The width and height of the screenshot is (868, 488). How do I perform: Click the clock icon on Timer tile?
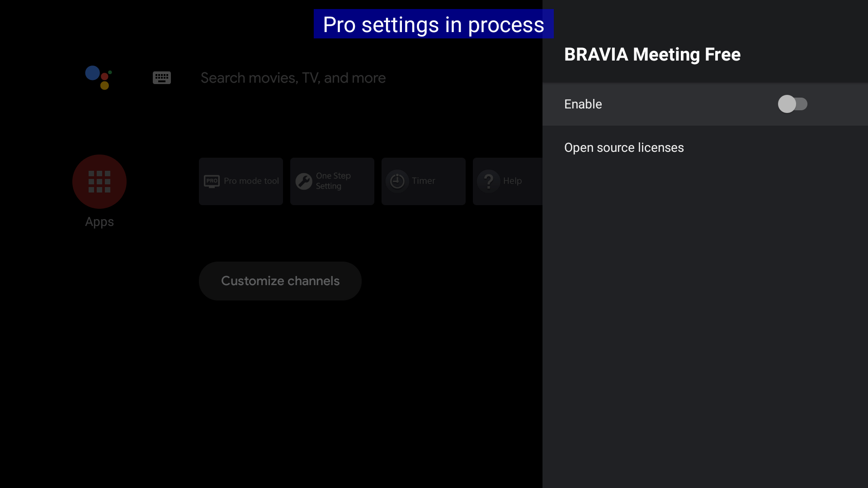click(397, 181)
